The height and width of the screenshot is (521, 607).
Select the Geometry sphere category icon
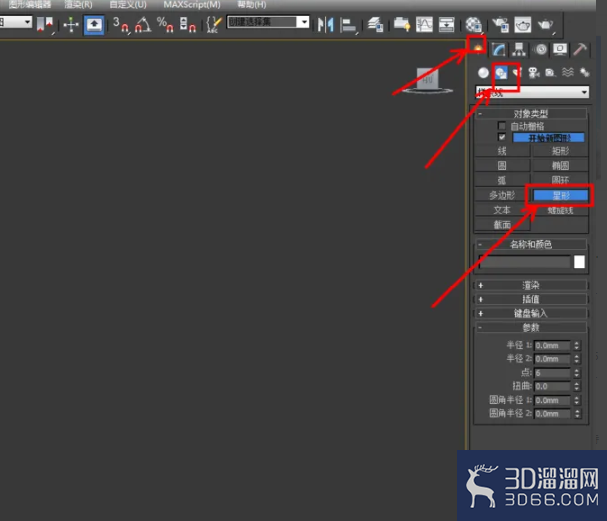pyautogui.click(x=483, y=72)
